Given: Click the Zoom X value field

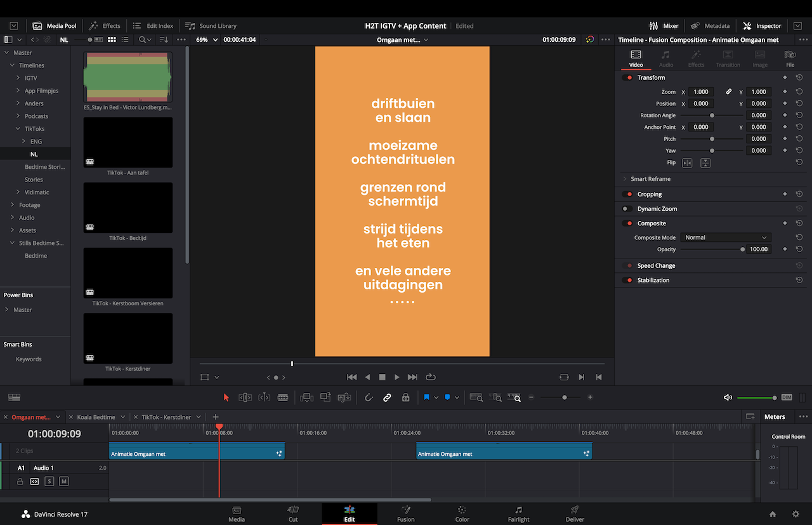Looking at the screenshot, I should tap(701, 91).
